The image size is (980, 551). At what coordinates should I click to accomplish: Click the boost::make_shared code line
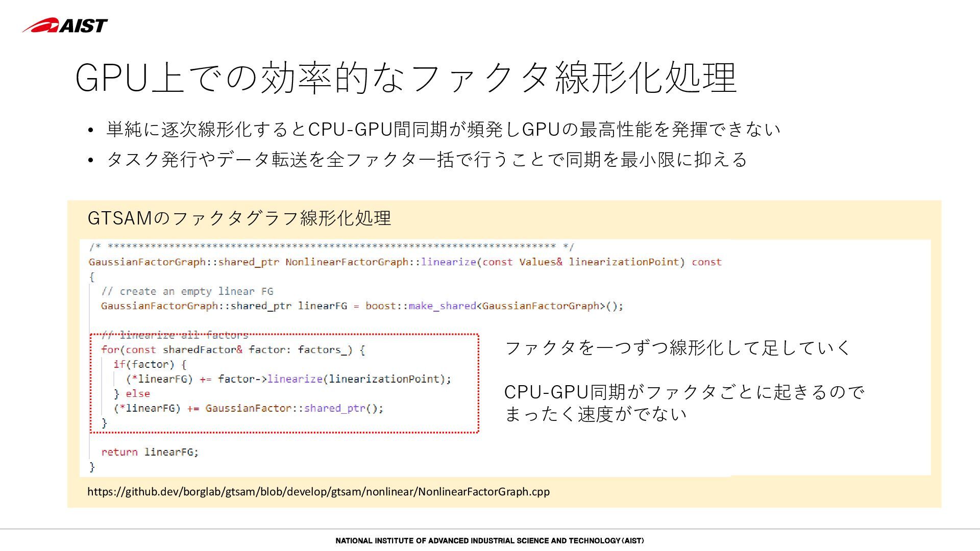(x=362, y=306)
